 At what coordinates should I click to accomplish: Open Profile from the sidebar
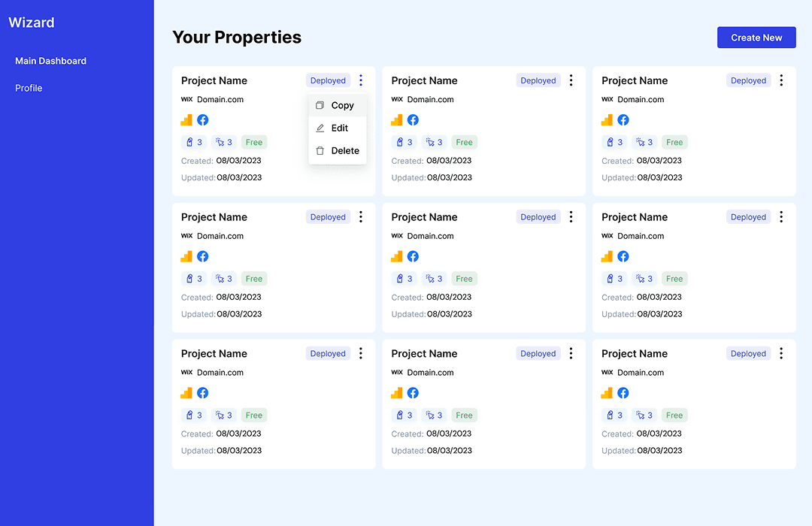(x=29, y=88)
